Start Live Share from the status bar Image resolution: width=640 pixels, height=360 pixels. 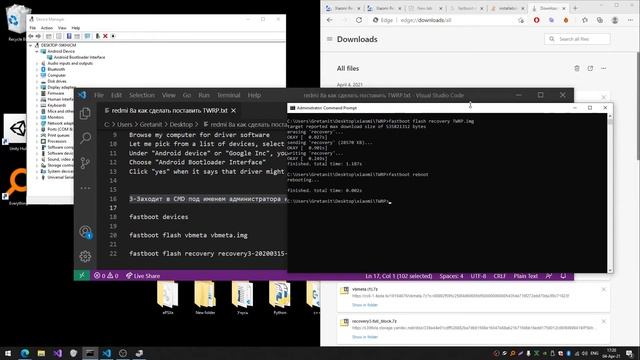(x=143, y=276)
